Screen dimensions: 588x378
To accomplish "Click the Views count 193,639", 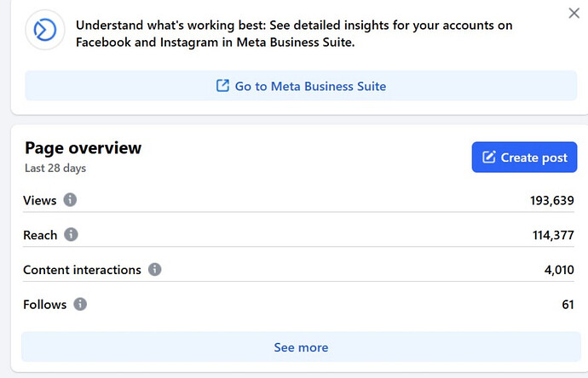I will [x=551, y=201].
